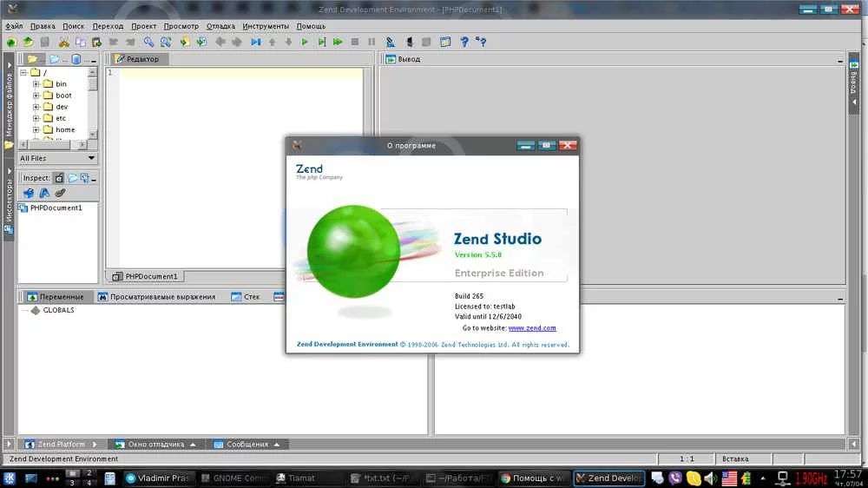Select the GLOBALS variable row

coord(53,310)
